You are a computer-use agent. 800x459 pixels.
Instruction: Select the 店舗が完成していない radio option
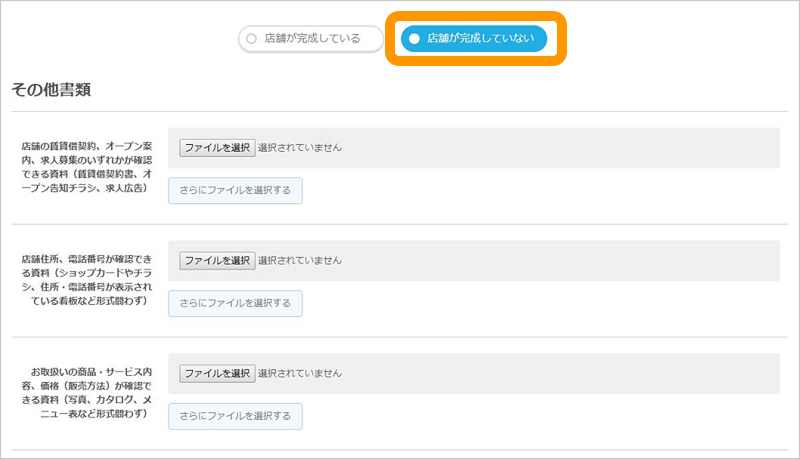tap(475, 38)
